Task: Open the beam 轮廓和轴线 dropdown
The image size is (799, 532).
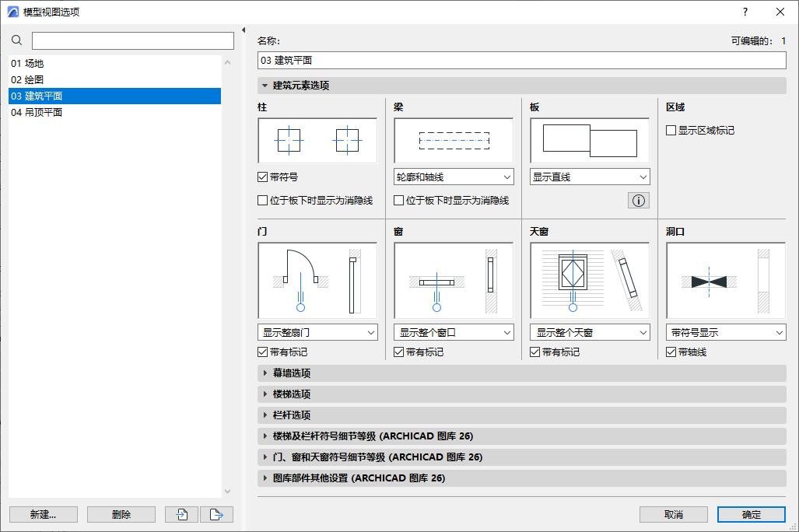Action: (x=453, y=177)
